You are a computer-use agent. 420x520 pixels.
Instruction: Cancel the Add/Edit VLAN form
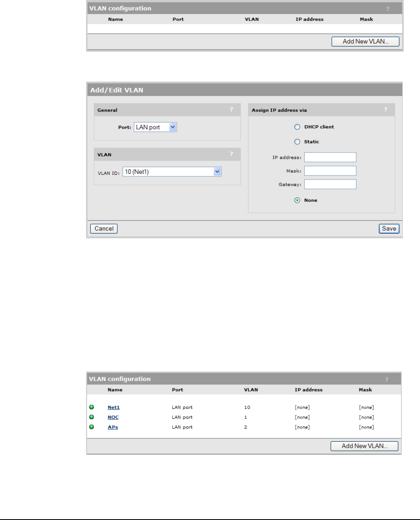[104, 229]
